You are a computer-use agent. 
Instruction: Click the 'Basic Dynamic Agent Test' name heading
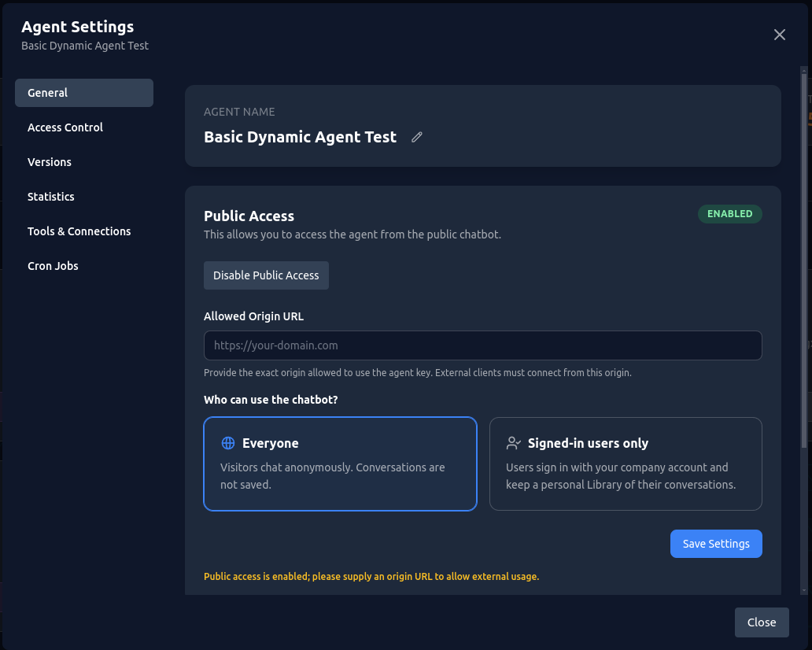[x=301, y=137]
